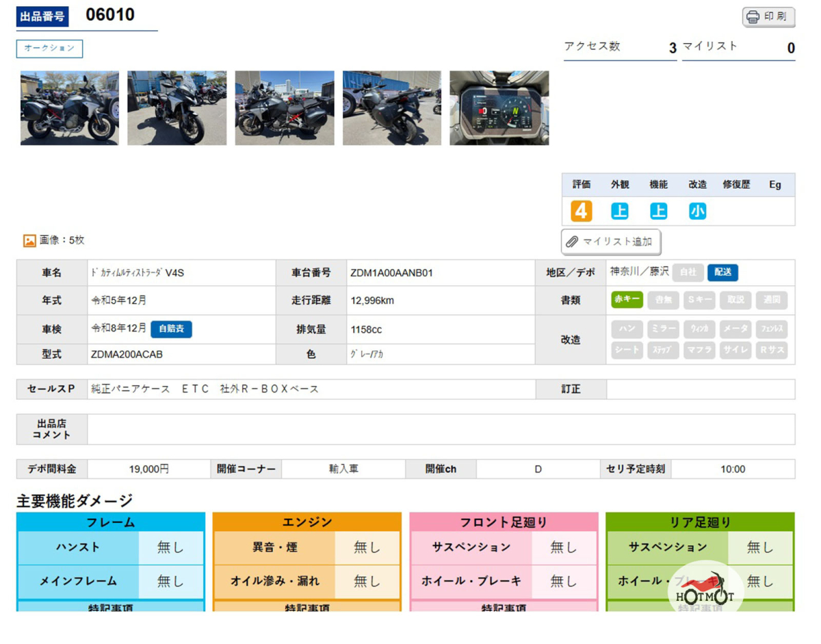The image size is (821, 644).
Task: Toggle the 通関 document tag
Action: coord(772,300)
